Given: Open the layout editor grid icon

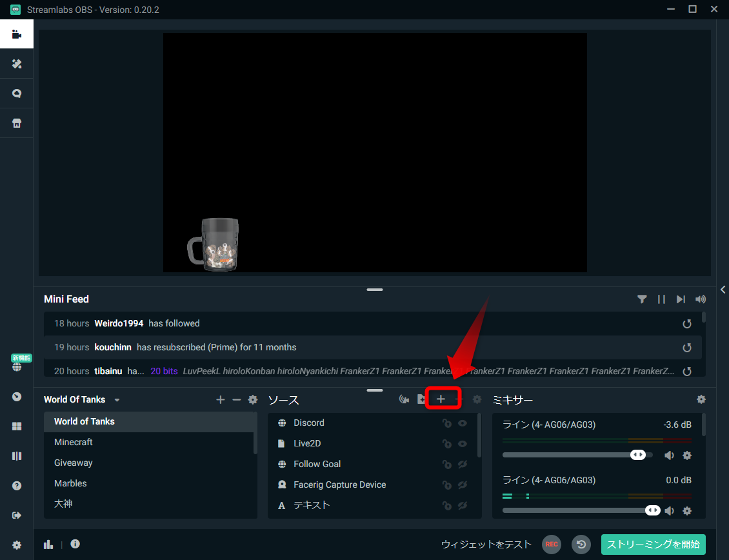Looking at the screenshot, I should tap(17, 426).
